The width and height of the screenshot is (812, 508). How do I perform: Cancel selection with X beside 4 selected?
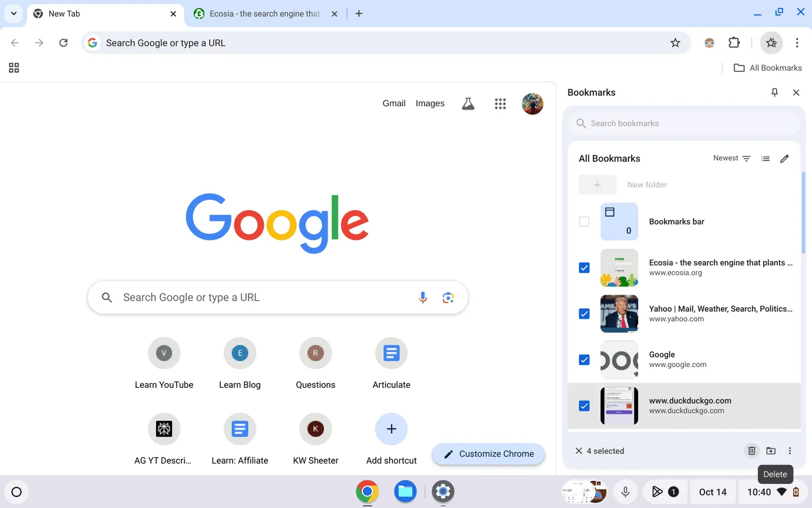pos(578,451)
